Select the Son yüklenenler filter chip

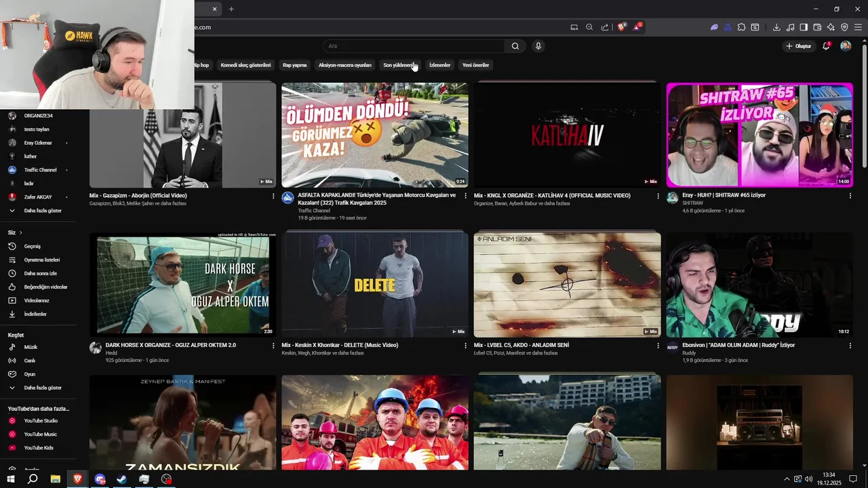[399, 65]
